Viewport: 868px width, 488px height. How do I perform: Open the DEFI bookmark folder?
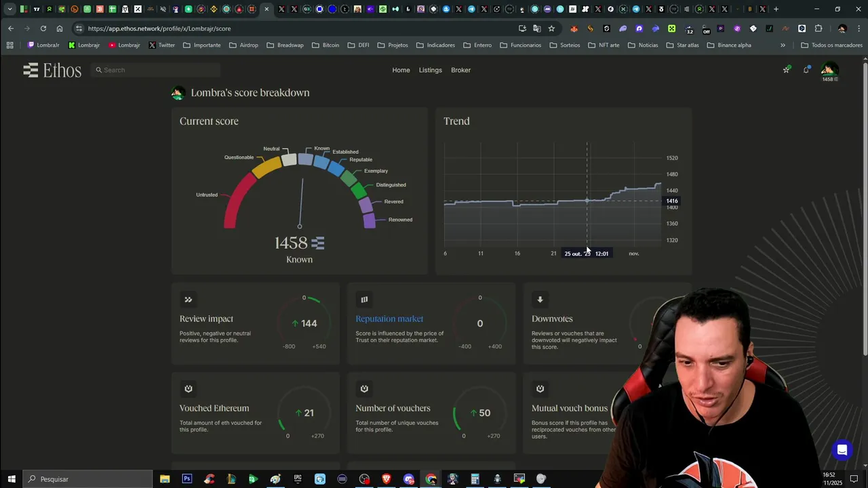(x=358, y=45)
